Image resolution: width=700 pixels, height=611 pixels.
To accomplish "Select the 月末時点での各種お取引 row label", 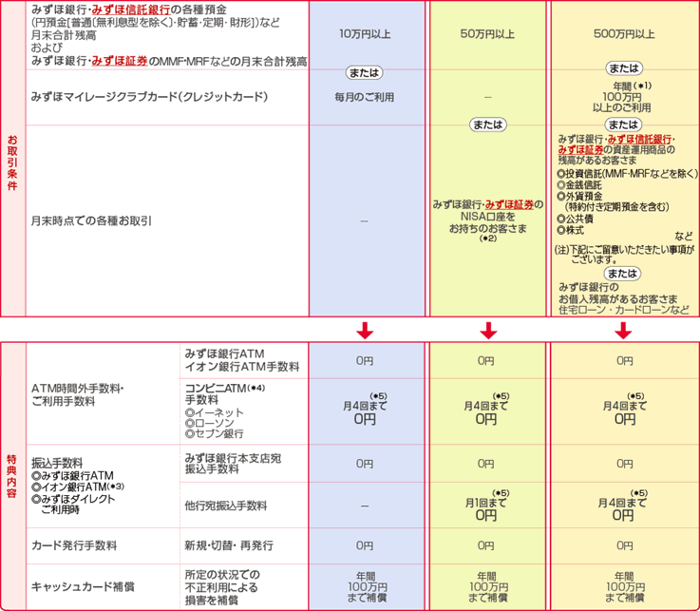I will click(x=91, y=220).
